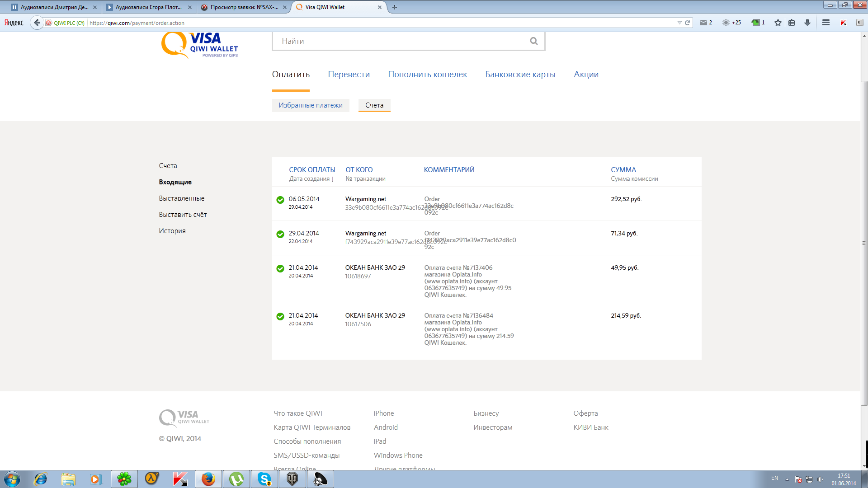The height and width of the screenshot is (488, 868).
Task: Click the VISA QIWI Wallet logo
Action: 199,45
